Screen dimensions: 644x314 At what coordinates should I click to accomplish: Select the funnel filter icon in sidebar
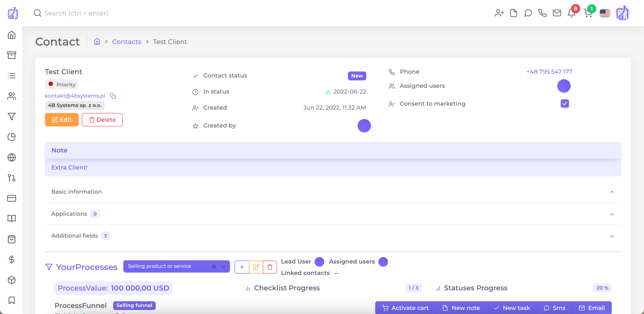click(11, 117)
